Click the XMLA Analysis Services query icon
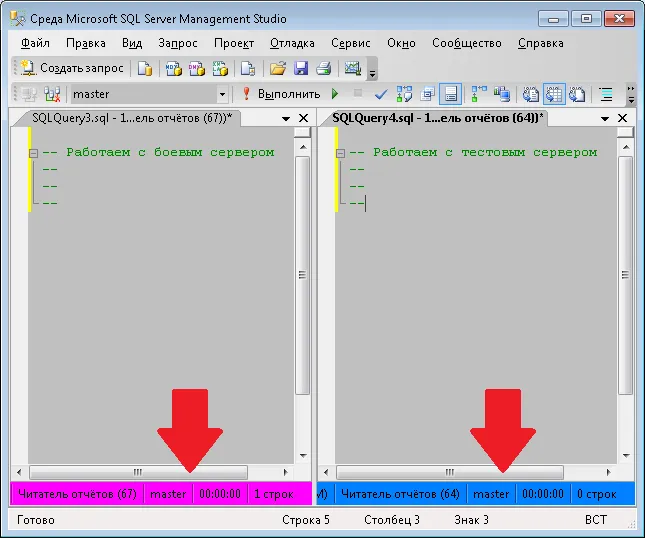645x538 pixels. coord(220,68)
